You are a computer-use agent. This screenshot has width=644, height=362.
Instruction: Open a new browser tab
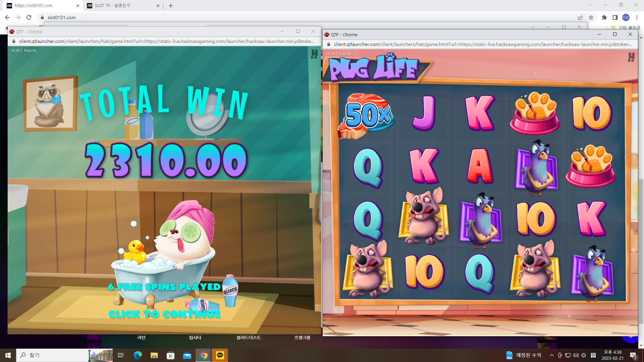click(x=171, y=6)
